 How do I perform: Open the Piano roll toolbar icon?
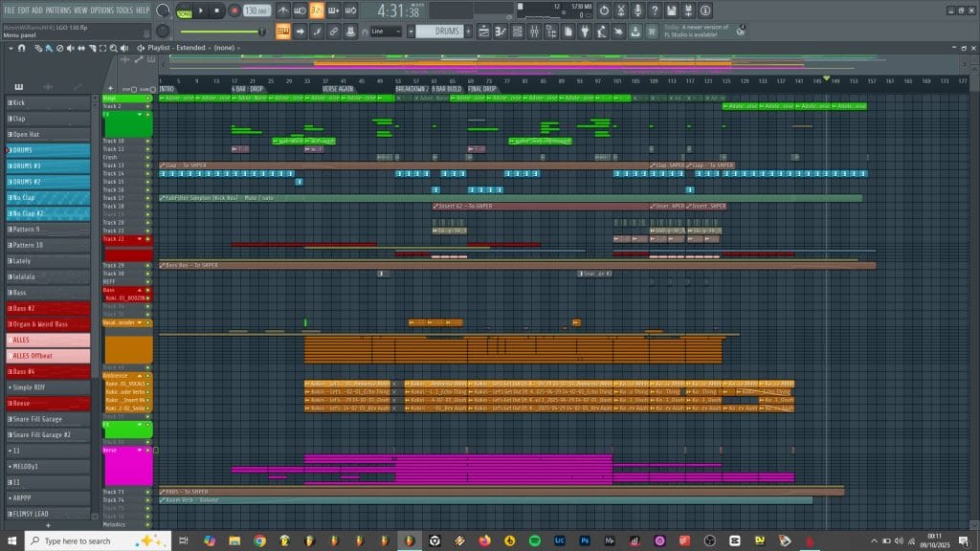(x=501, y=32)
